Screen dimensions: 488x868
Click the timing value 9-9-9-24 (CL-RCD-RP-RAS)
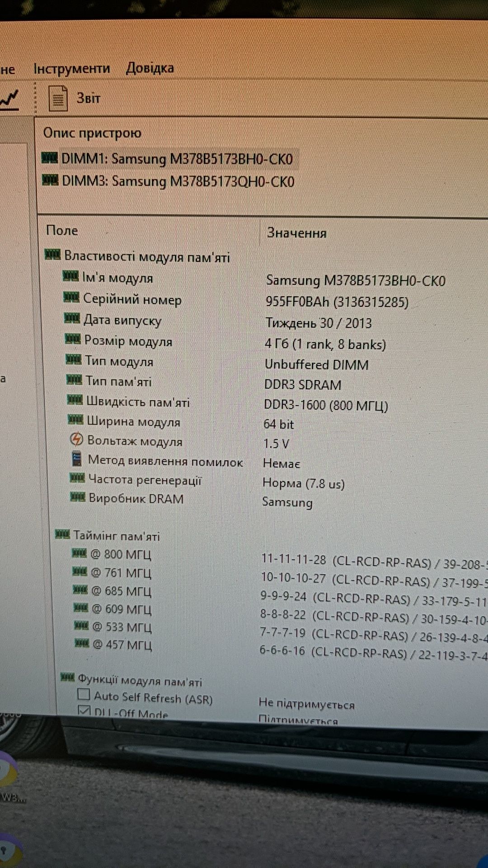pos(335,598)
